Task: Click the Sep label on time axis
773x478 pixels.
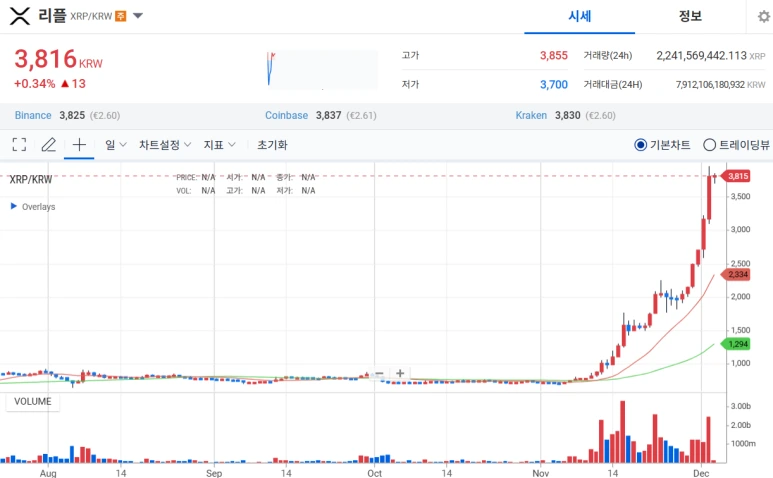Action: (214, 473)
